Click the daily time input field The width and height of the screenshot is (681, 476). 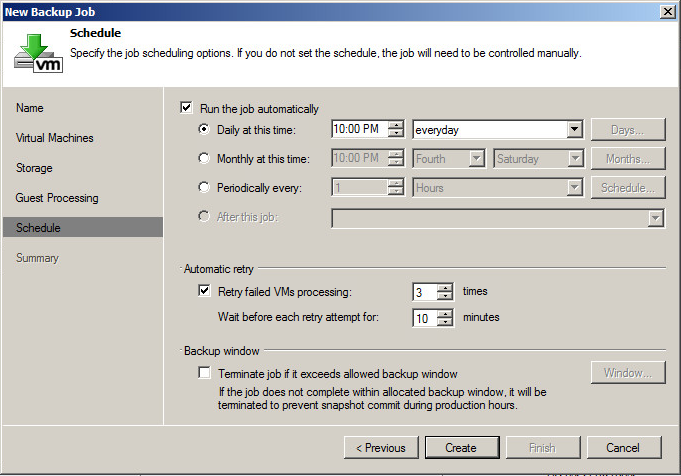360,129
